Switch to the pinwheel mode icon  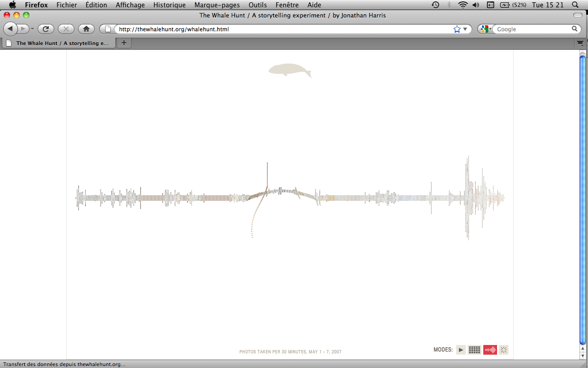pos(504,350)
